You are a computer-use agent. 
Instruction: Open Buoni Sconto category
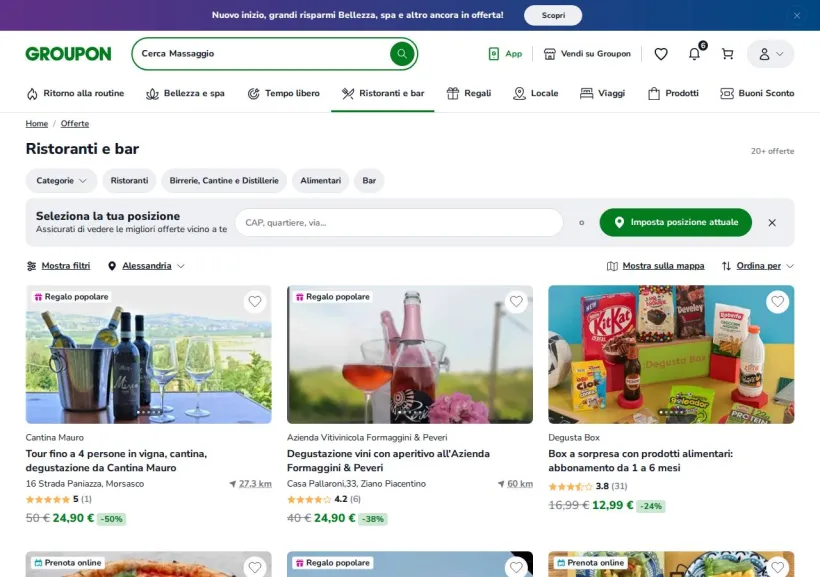tap(757, 94)
